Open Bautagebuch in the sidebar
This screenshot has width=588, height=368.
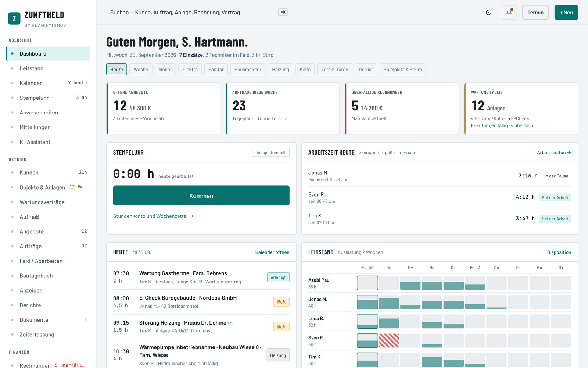click(48, 276)
